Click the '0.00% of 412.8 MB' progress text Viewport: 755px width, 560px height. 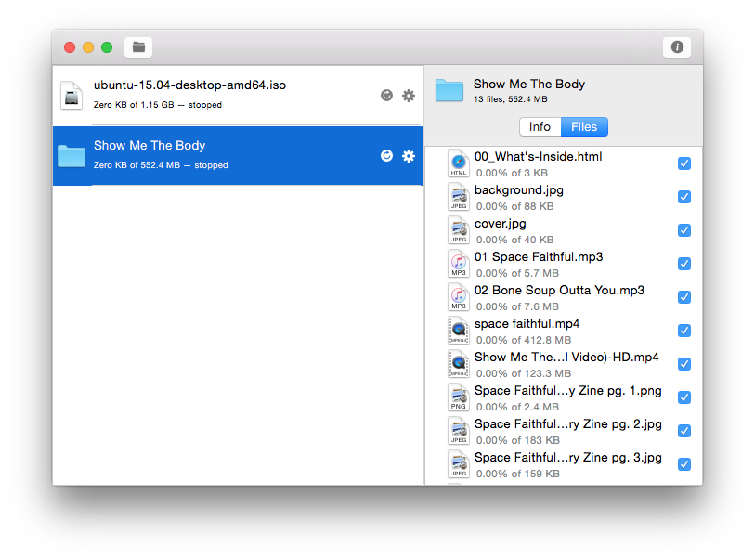[524, 341]
